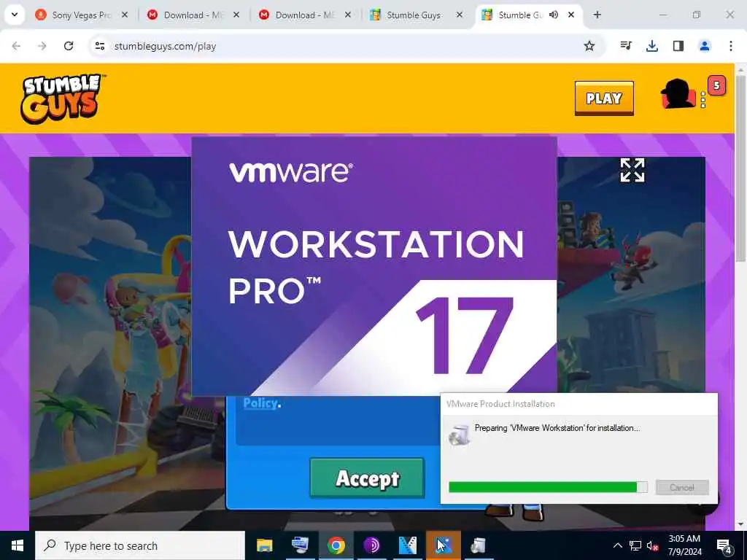747x560 pixels.
Task: Click Cancel in VMware Product Installation
Action: 682,487
